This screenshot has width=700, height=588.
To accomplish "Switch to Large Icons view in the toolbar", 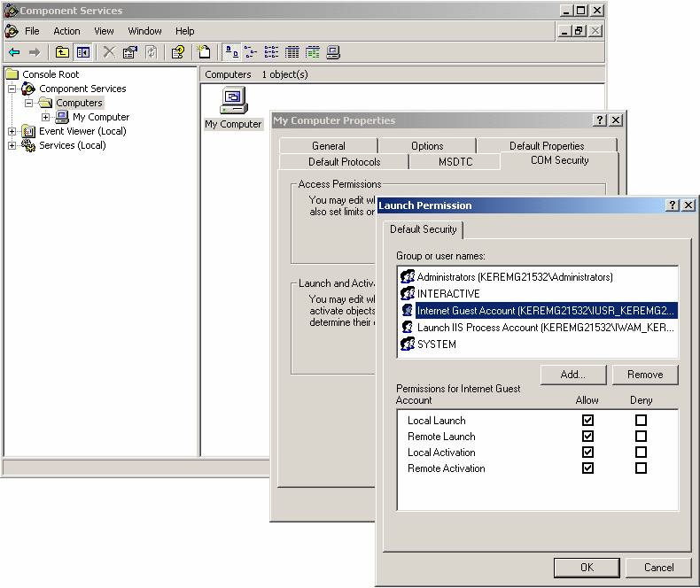I will point(230,52).
